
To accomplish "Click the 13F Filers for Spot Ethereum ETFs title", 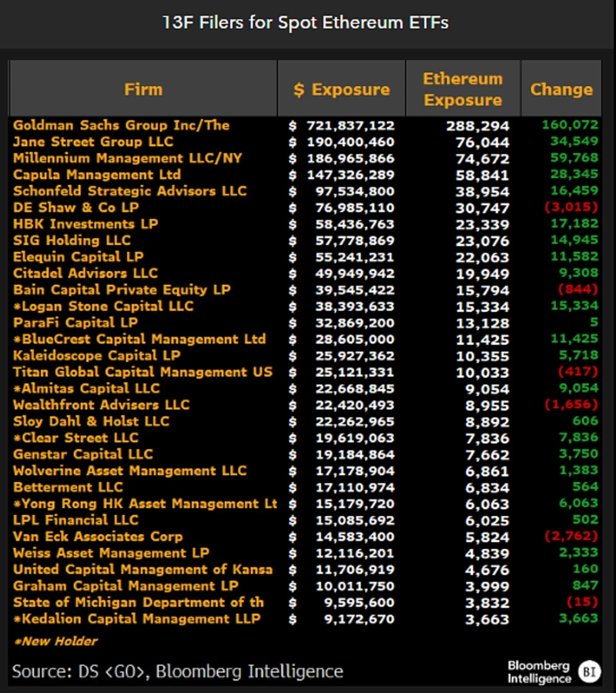I will click(x=305, y=22).
